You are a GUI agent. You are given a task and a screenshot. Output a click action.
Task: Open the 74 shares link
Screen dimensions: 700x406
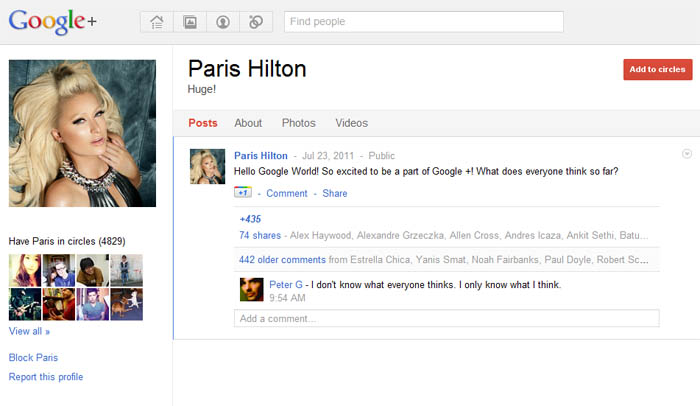click(x=260, y=235)
